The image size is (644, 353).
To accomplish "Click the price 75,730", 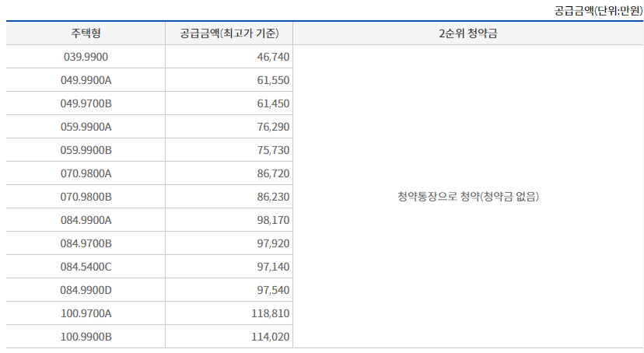I will [273, 150].
